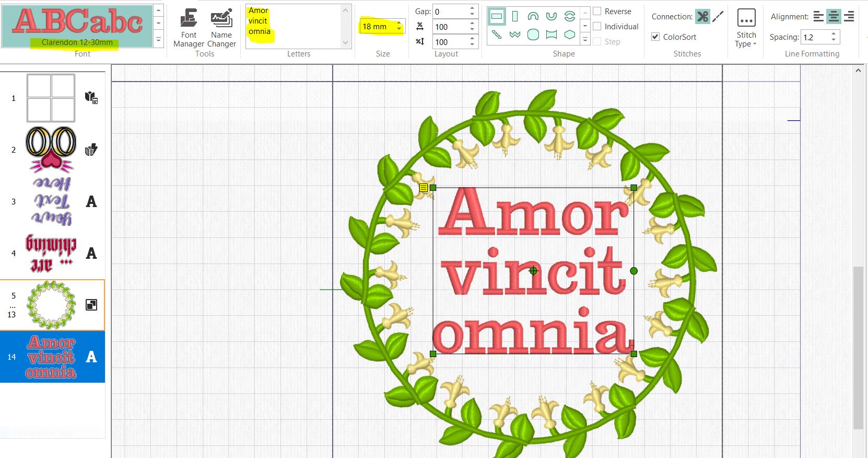The image size is (868, 458).
Task: Select the arch-under lettering shape
Action: pyautogui.click(x=551, y=17)
